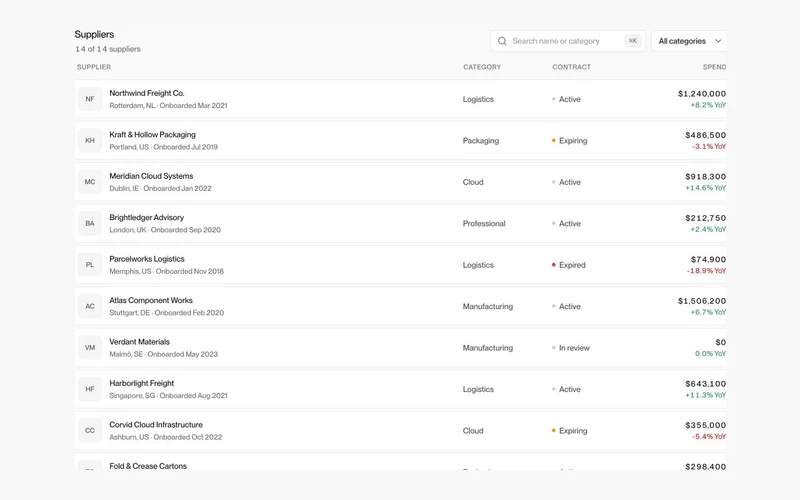Screen dimensions: 800x500
Task: Click the $486,500 spend value
Action: point(706,135)
